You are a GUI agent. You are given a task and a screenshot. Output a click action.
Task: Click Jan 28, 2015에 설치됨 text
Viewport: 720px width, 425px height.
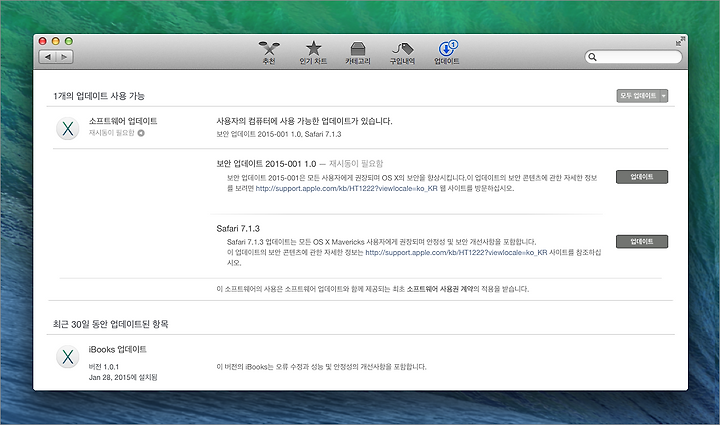(x=123, y=377)
